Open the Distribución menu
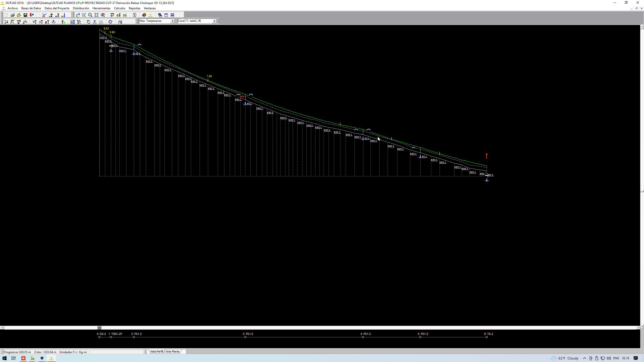This screenshot has width=644, height=362. [x=81, y=8]
